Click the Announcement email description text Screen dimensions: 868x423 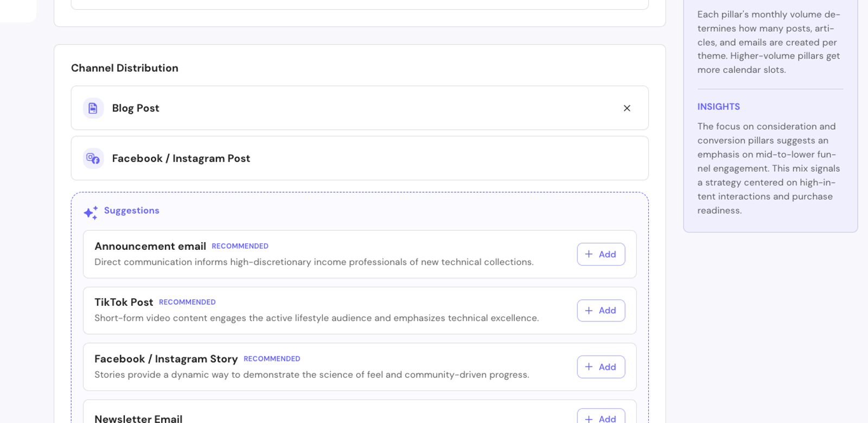[x=314, y=262]
